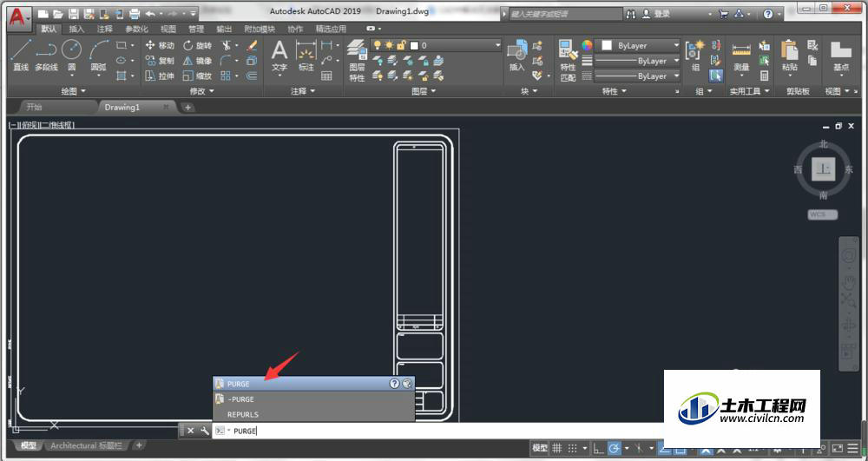Screen dimensions: 868x461
Task: Open the ByLayer color dropdown
Action: pos(638,45)
